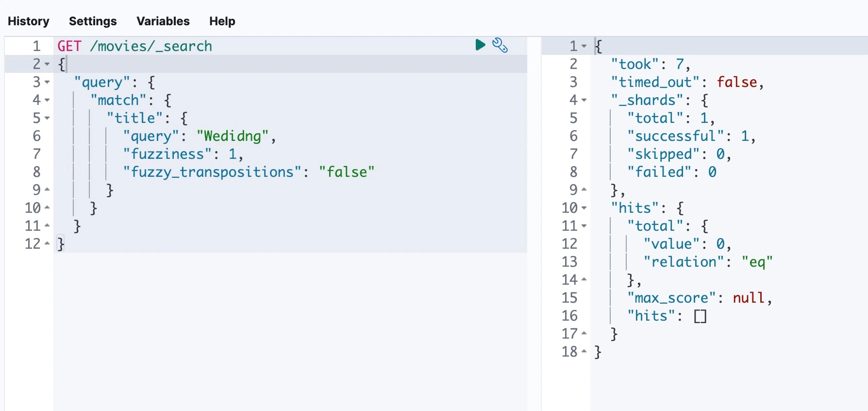Click the max_score null value in response
The width and height of the screenshot is (868, 411).
click(x=749, y=298)
